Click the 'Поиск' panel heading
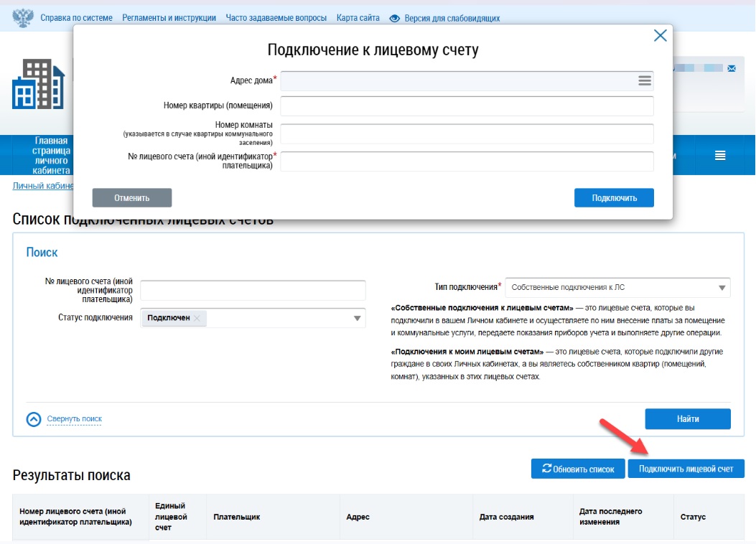 pos(42,252)
